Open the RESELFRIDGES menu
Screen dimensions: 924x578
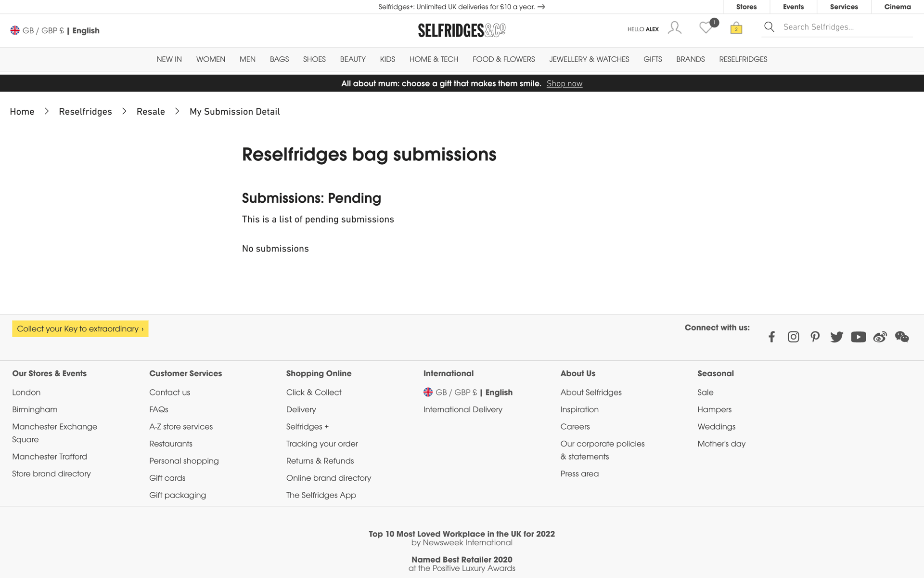(x=743, y=59)
